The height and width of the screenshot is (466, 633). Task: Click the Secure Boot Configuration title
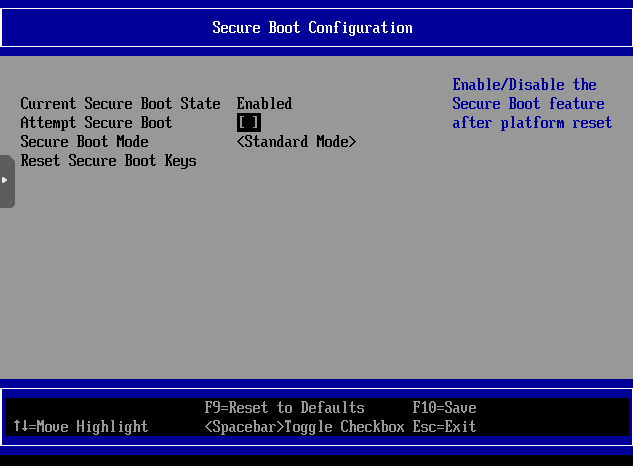312,28
